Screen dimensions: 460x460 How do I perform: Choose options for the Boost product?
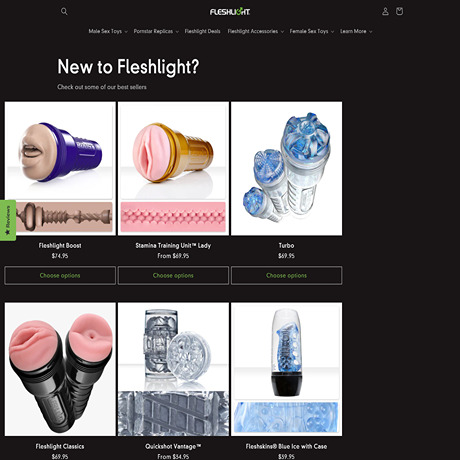[60, 275]
